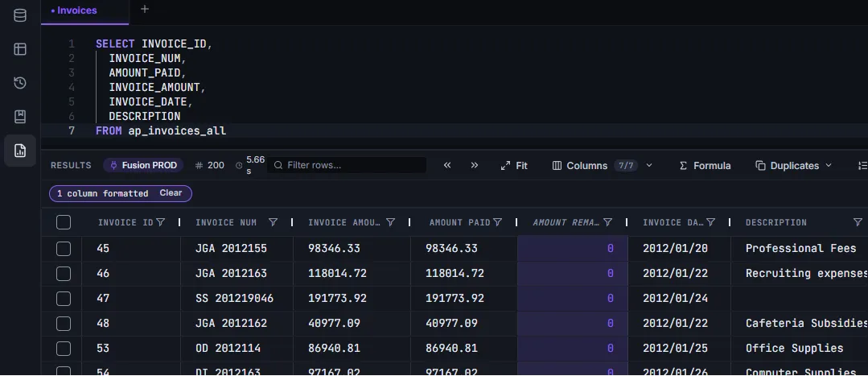The width and height of the screenshot is (868, 376).
Task: Select the checkbox for invoice 53
Action: (x=64, y=349)
